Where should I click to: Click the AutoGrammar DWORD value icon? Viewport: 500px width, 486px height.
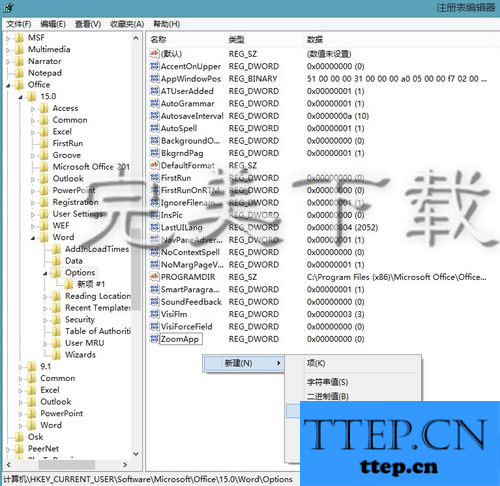(x=154, y=103)
